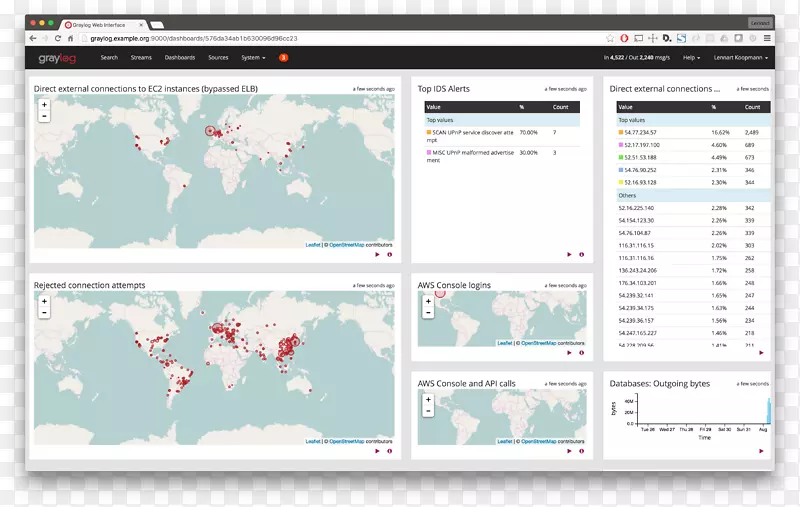Open the Dashboards navigation item

pyautogui.click(x=180, y=58)
